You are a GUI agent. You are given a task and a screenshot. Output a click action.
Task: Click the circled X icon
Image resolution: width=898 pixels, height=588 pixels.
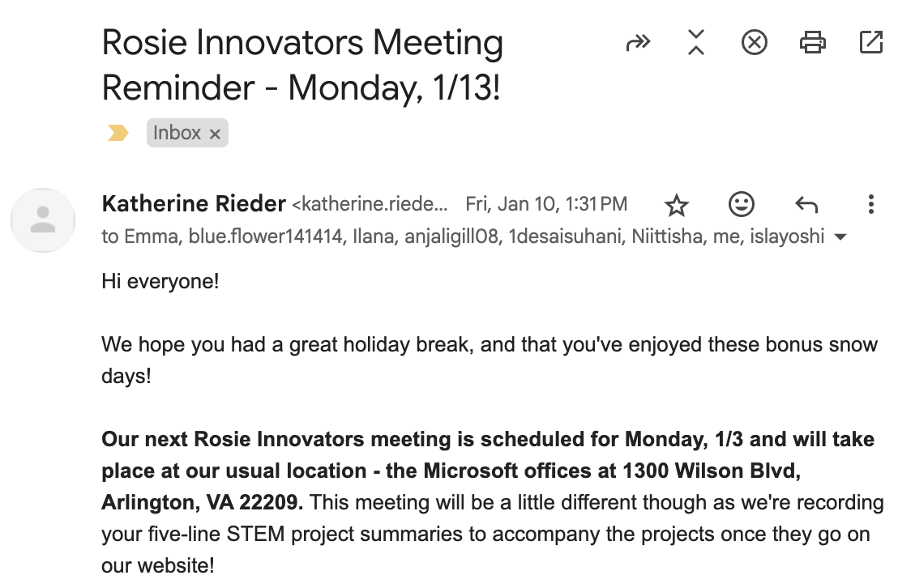754,42
